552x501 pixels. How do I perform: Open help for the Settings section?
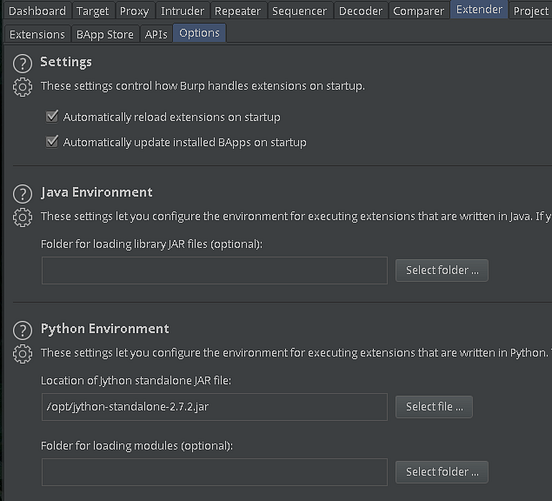click(x=22, y=63)
